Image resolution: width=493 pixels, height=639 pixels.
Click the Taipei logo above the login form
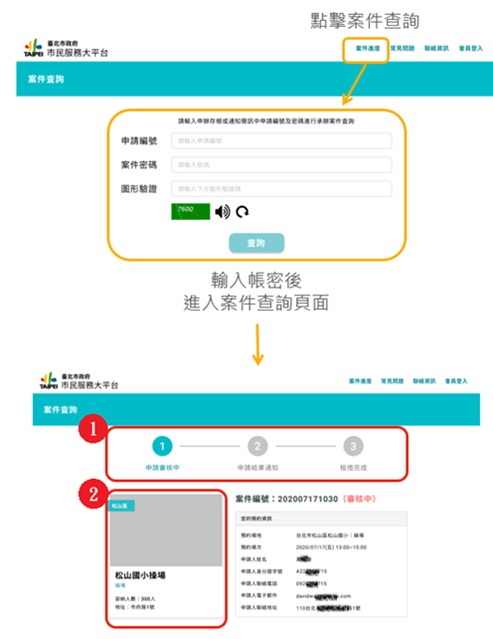point(33,48)
